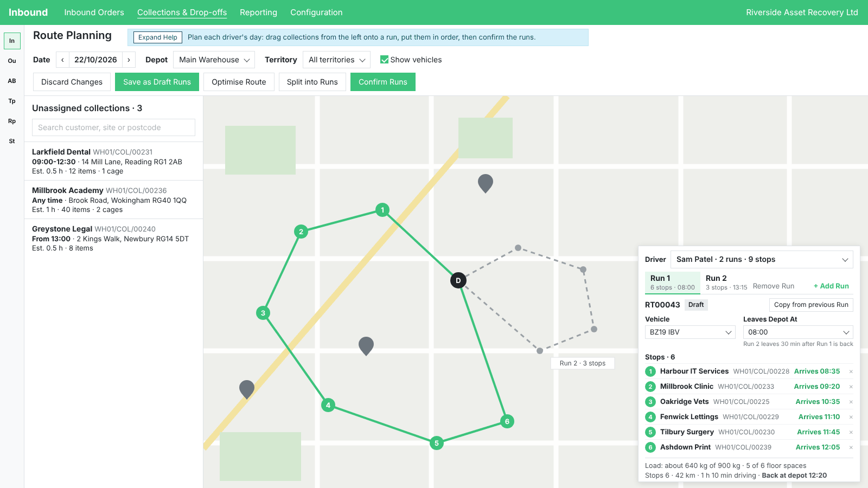Click the Expand Help button
The height and width of the screenshot is (488, 868).
pyautogui.click(x=158, y=37)
